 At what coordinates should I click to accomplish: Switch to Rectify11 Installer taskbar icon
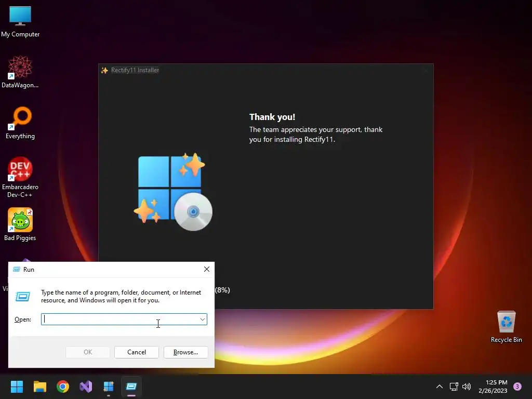[x=109, y=387]
